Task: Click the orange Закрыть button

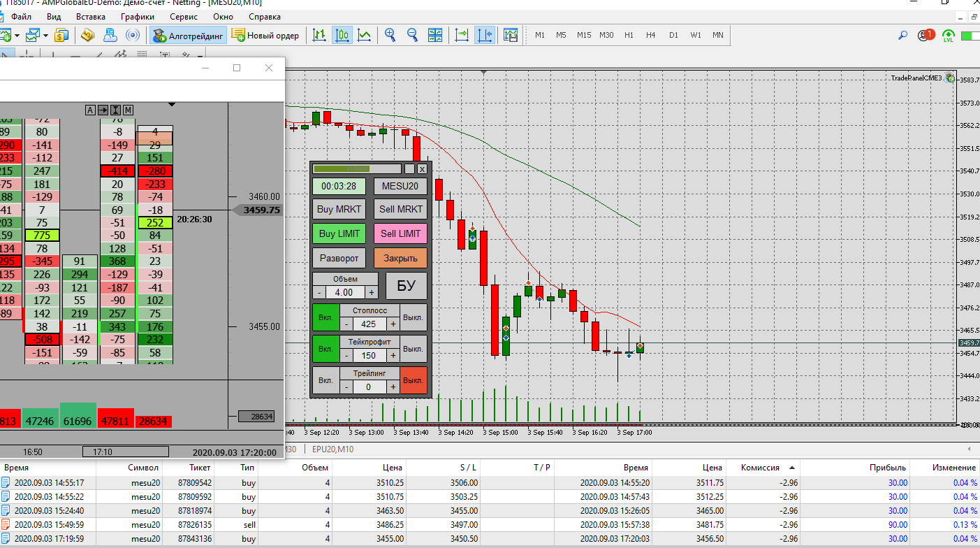Action: (x=400, y=258)
